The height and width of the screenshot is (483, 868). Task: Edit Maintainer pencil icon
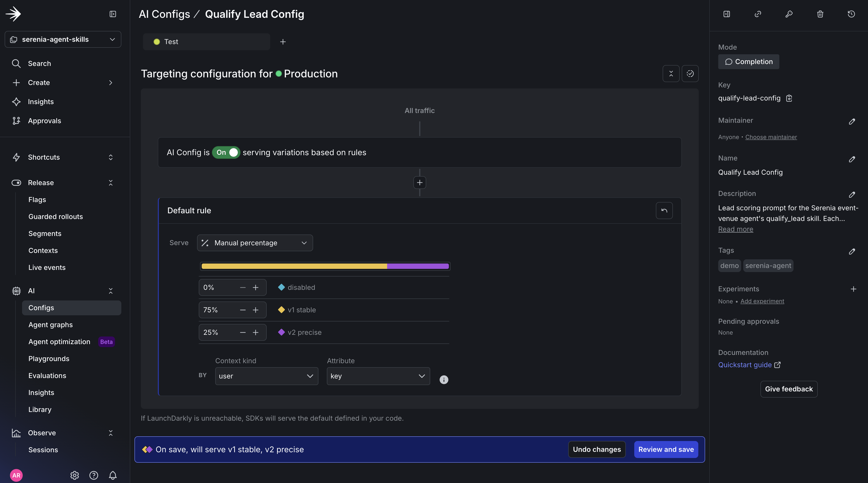coord(852,121)
